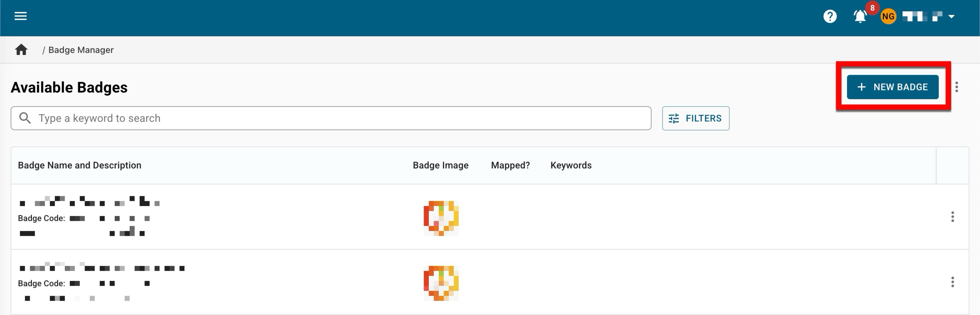Click the search magnifier icon
This screenshot has height=315, width=980.
click(25, 118)
